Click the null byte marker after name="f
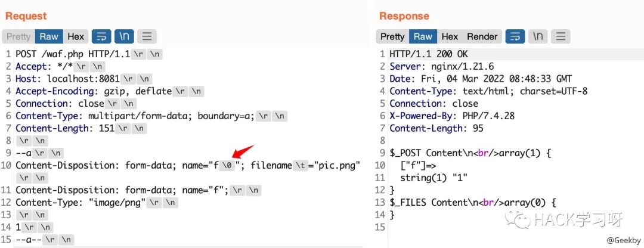This screenshot has height=248, width=644. 227,166
